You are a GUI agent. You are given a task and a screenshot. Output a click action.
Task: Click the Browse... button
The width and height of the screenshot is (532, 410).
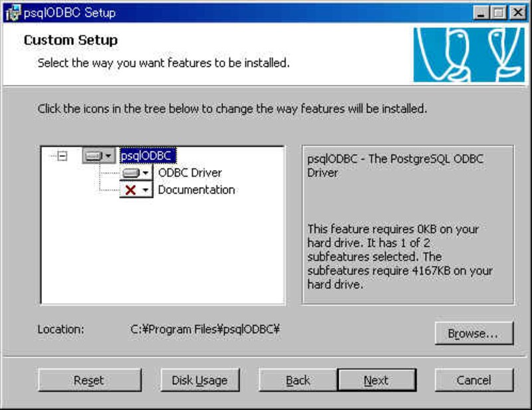click(474, 334)
